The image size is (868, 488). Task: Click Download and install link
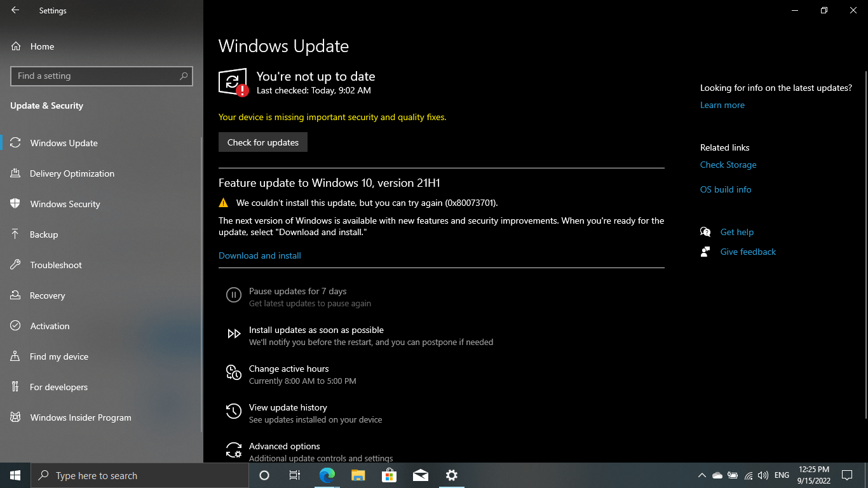pyautogui.click(x=260, y=255)
